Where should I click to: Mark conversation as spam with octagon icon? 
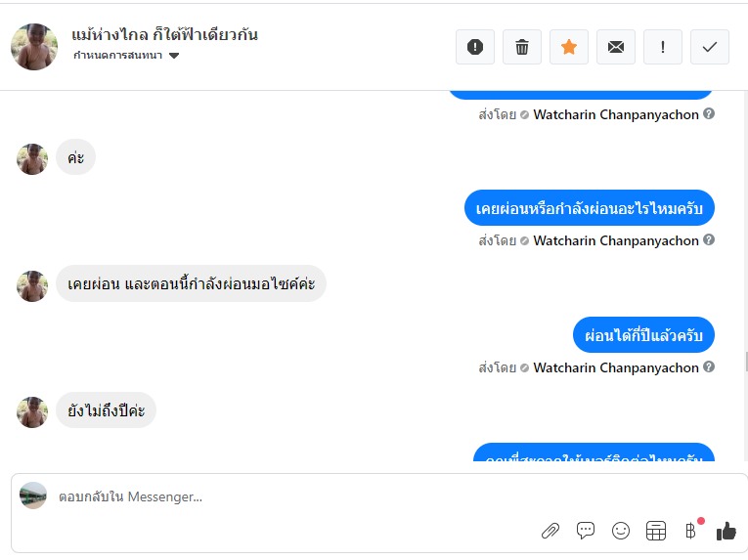[x=475, y=47]
